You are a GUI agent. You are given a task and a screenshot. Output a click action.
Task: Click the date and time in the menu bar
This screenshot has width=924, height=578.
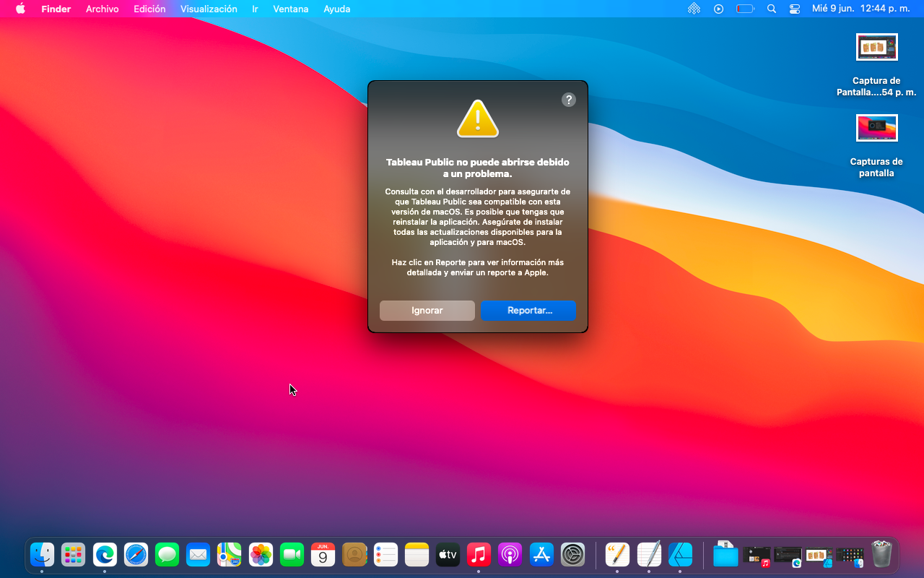(x=860, y=9)
